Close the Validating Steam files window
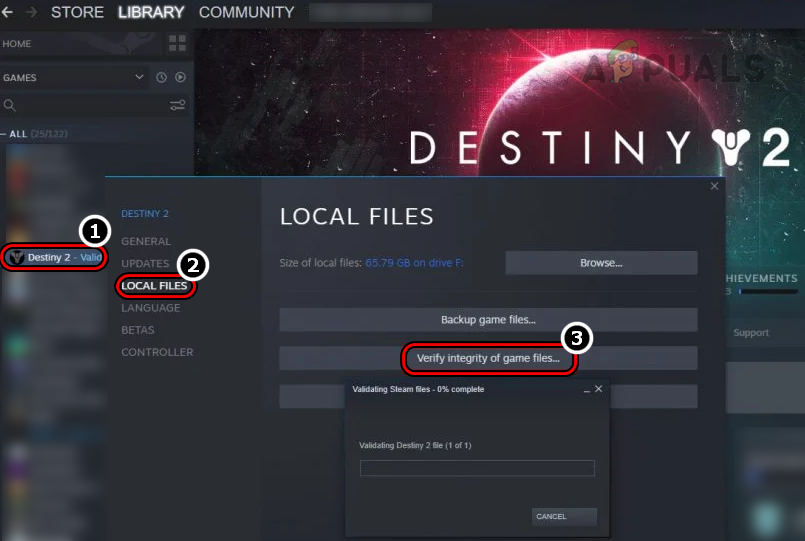The height and width of the screenshot is (541, 805). (599, 389)
